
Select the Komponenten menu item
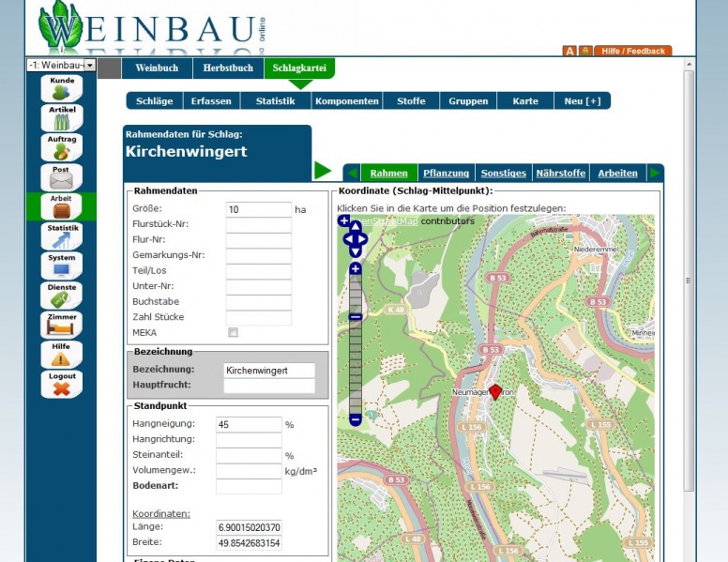pyautogui.click(x=347, y=100)
